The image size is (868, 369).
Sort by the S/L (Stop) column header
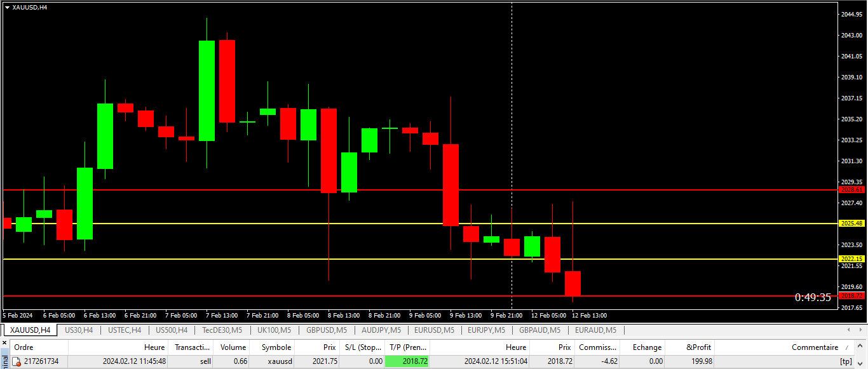(x=362, y=347)
